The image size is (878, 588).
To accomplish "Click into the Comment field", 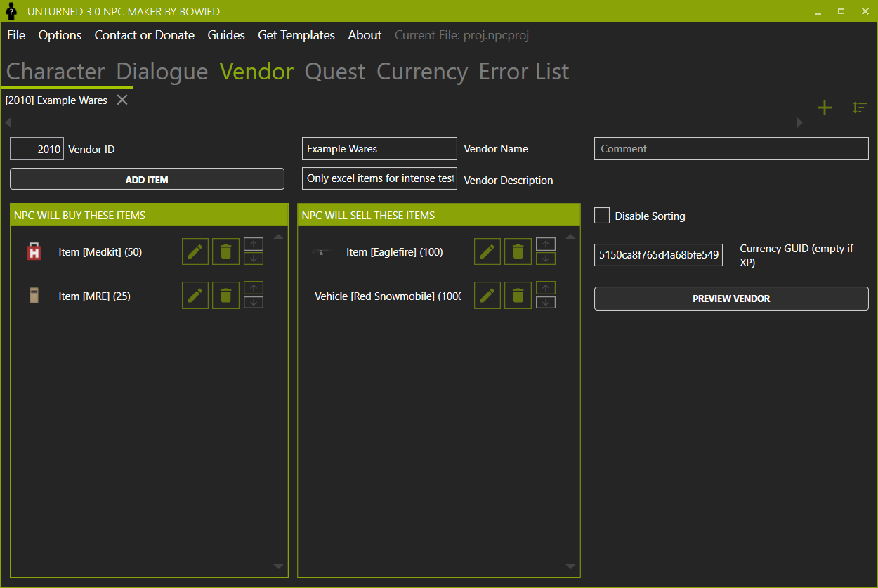I will pyautogui.click(x=731, y=149).
